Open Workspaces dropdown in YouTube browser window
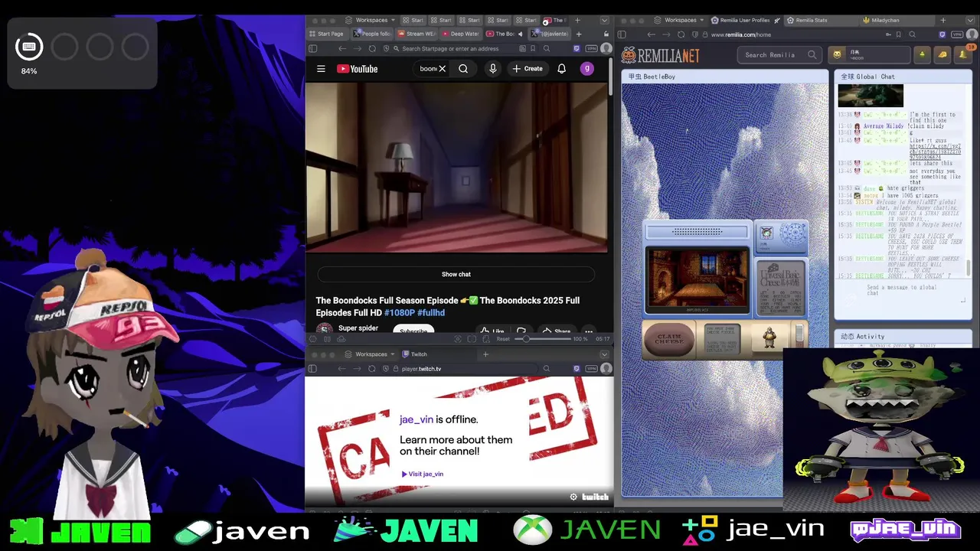This screenshot has width=980, height=551. 371,20
